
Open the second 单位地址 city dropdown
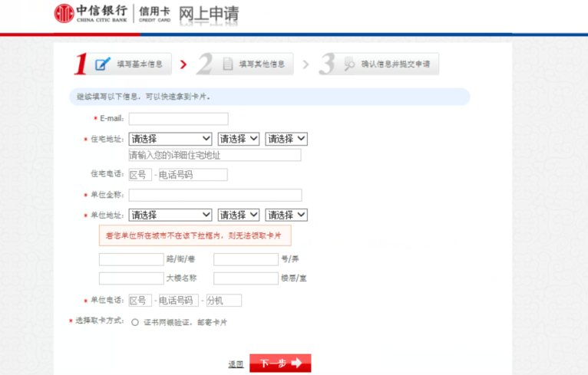pyautogui.click(x=239, y=215)
